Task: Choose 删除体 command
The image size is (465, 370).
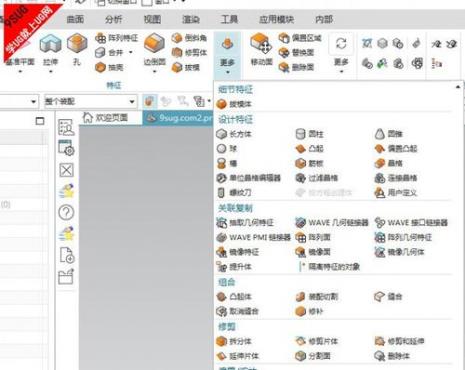Action: (x=392, y=356)
